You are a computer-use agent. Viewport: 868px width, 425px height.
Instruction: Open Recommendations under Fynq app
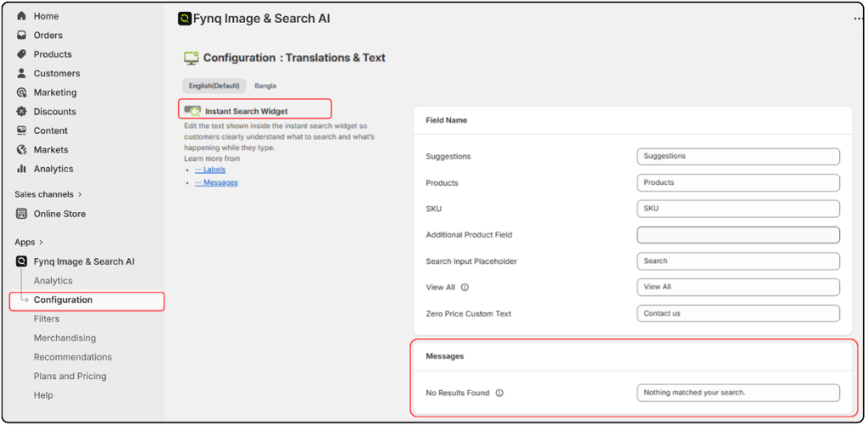tap(73, 357)
